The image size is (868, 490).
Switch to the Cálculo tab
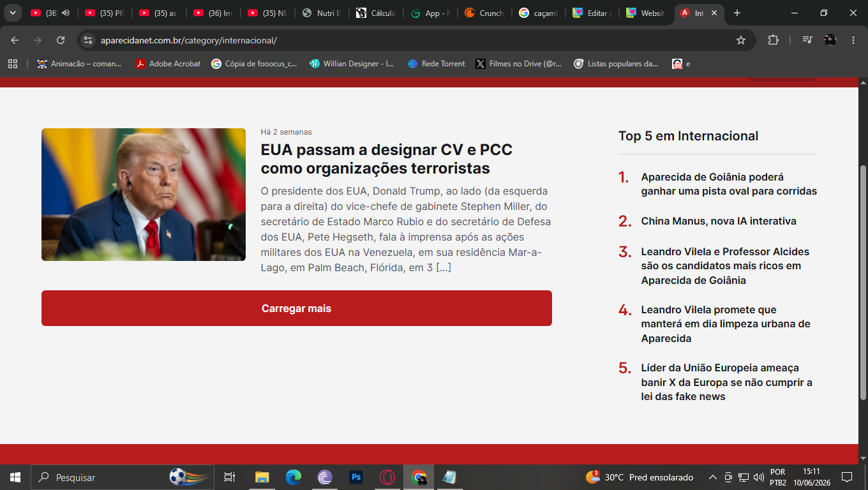pos(377,13)
